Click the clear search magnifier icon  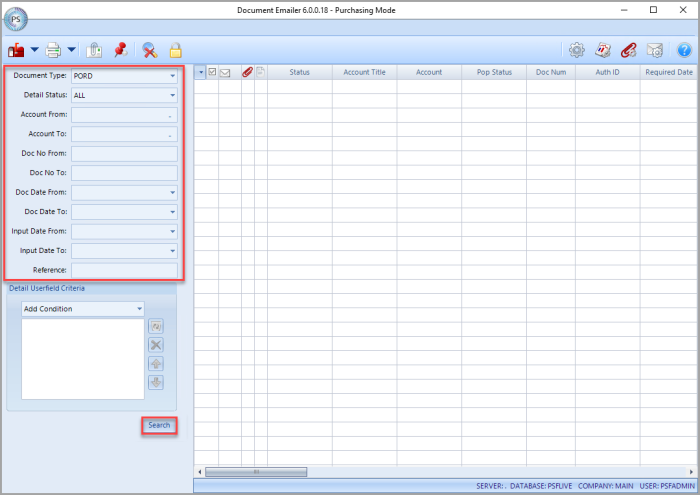click(x=150, y=50)
